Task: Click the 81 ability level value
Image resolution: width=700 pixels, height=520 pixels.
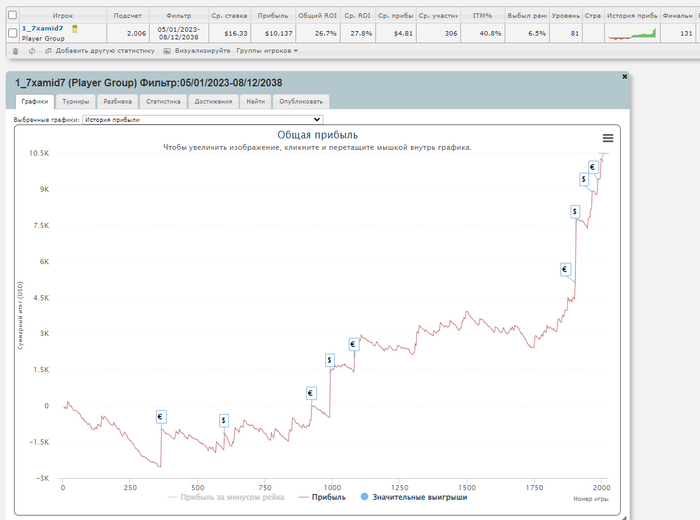Action: tap(575, 33)
